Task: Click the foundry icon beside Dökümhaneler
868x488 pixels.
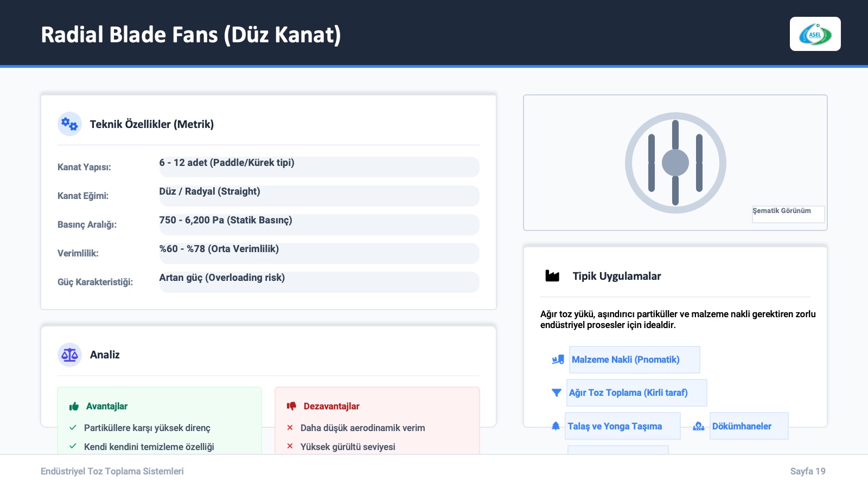Action: click(699, 426)
